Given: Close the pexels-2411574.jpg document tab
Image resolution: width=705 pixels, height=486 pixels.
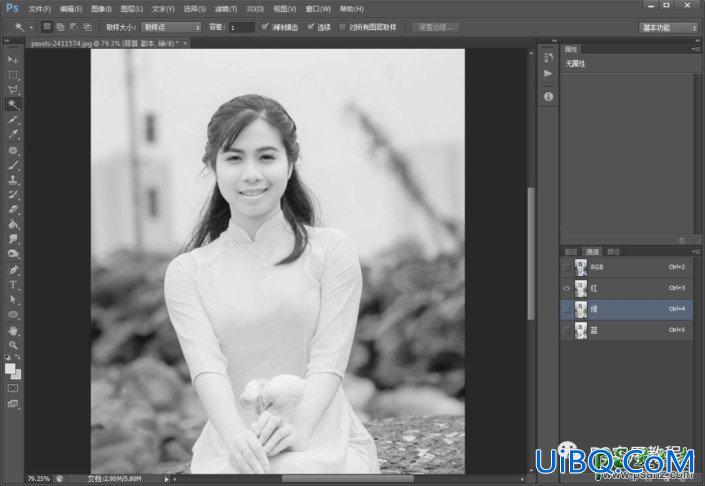Looking at the screenshot, I should [x=185, y=43].
